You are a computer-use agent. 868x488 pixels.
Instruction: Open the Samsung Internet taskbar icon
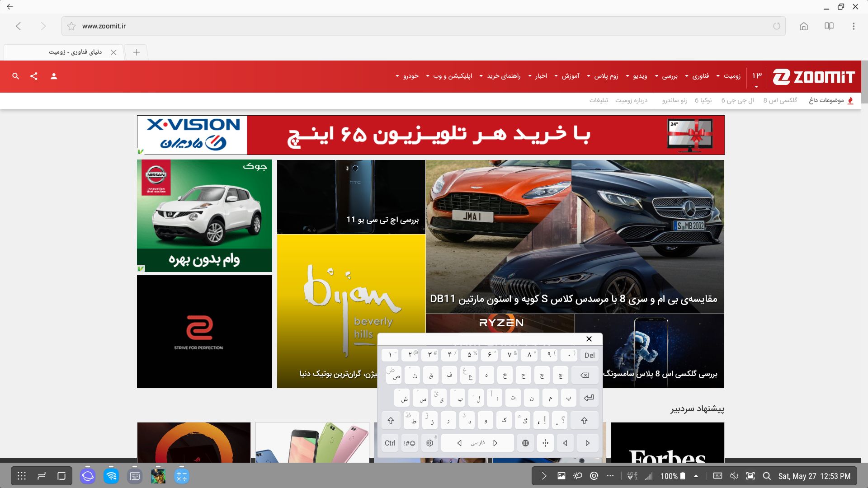click(88, 476)
